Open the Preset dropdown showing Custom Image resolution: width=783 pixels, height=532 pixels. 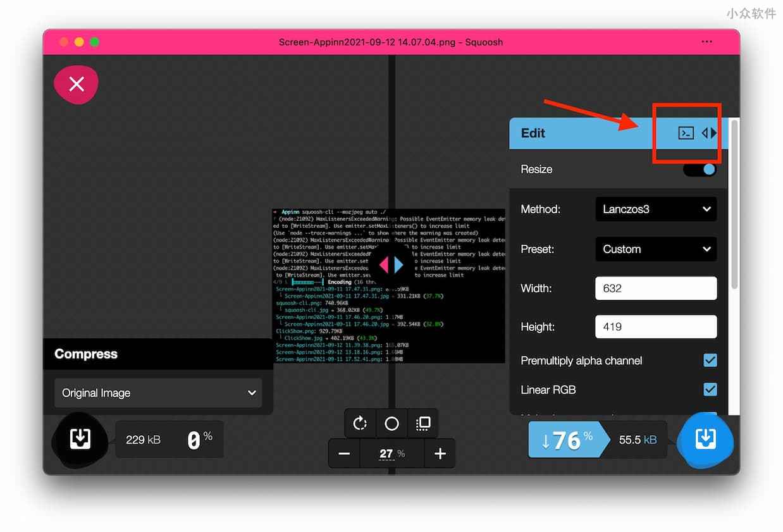[x=656, y=249]
